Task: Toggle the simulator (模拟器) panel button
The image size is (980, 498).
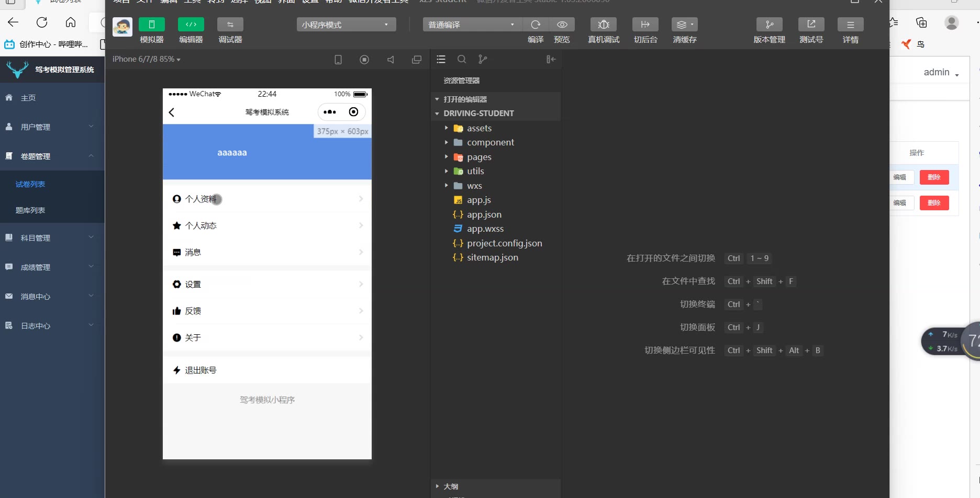Action: pyautogui.click(x=152, y=25)
